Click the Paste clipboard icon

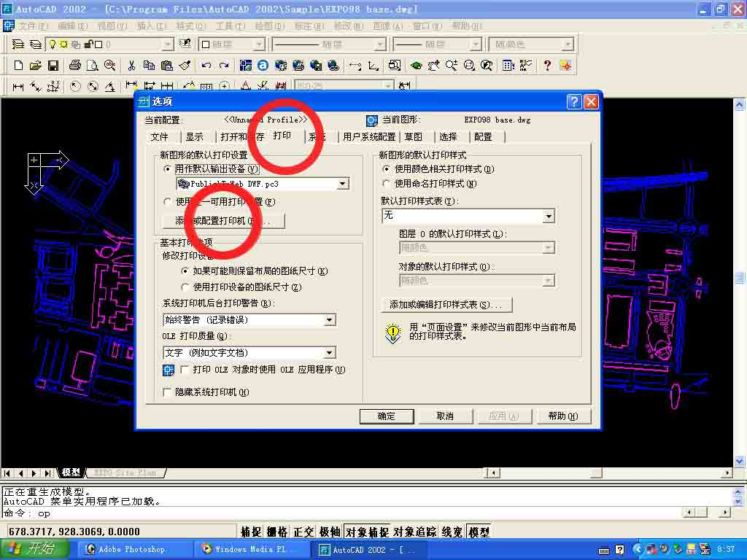[167, 65]
